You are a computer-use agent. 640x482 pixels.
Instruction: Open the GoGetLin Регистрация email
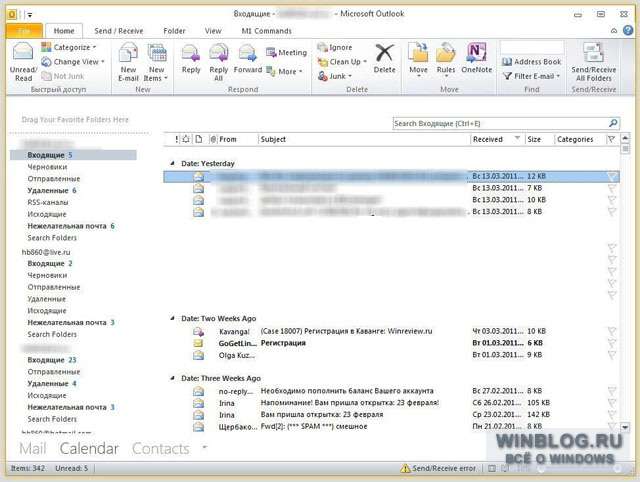tap(392, 343)
